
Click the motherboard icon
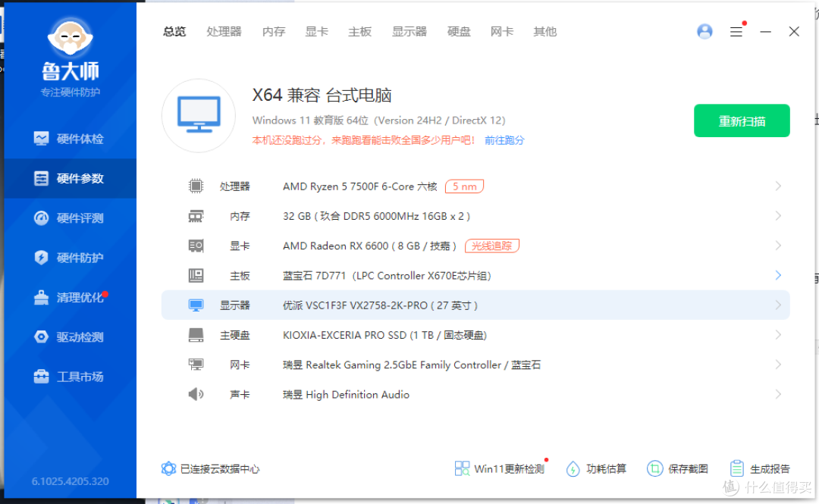(196, 275)
